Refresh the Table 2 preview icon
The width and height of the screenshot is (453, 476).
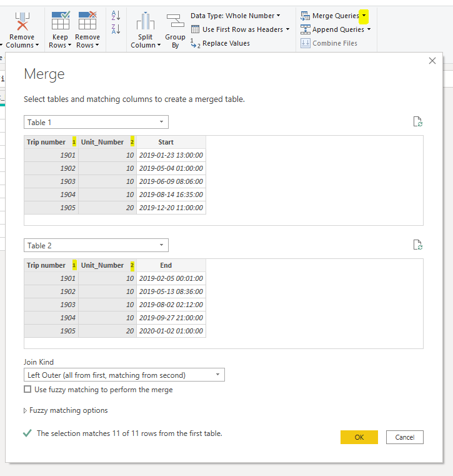tap(418, 245)
